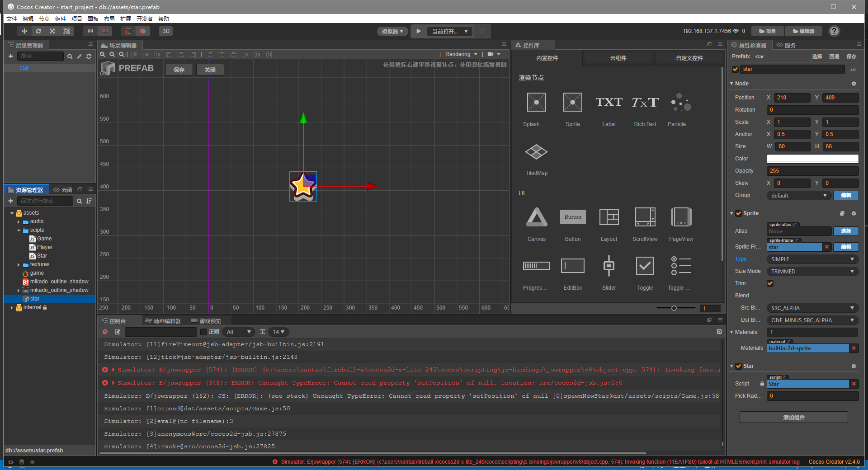Click the Sprite Frame 编辑 button

(846, 247)
